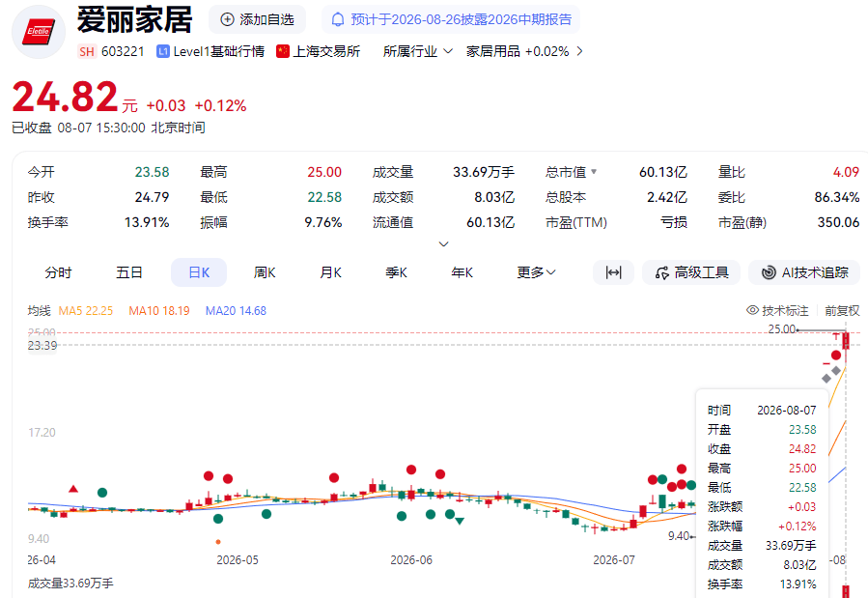Open the 总市值 dropdown triangle
The height and width of the screenshot is (598, 868).
pos(594,172)
